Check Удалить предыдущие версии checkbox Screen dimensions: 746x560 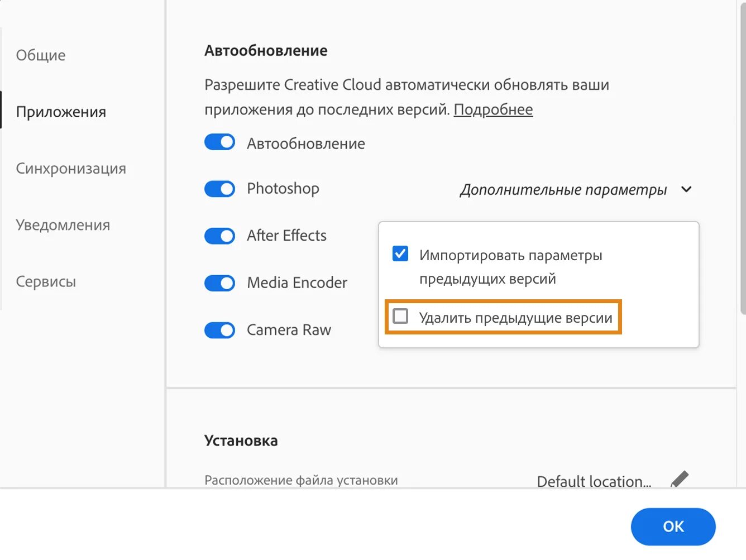400,316
